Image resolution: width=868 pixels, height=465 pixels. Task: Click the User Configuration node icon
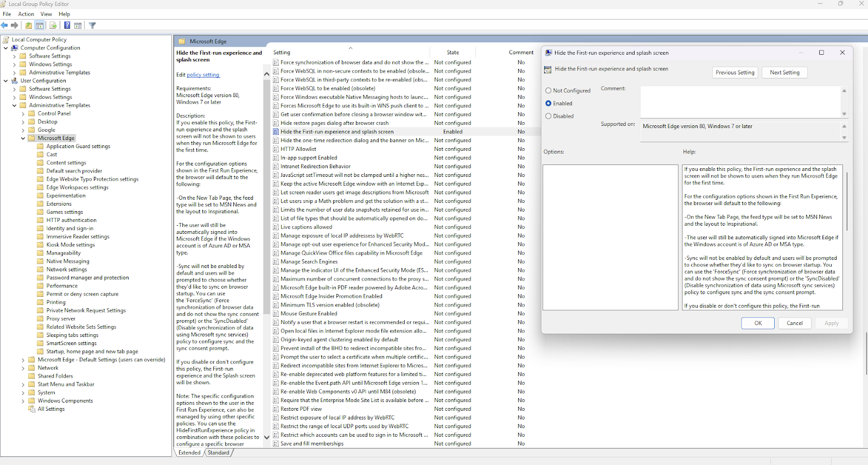[15, 81]
